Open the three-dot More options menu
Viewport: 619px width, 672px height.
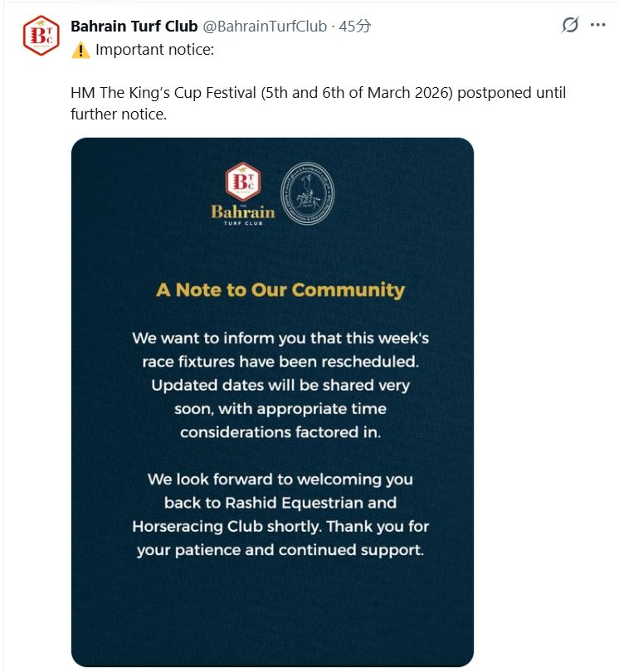[x=597, y=26]
